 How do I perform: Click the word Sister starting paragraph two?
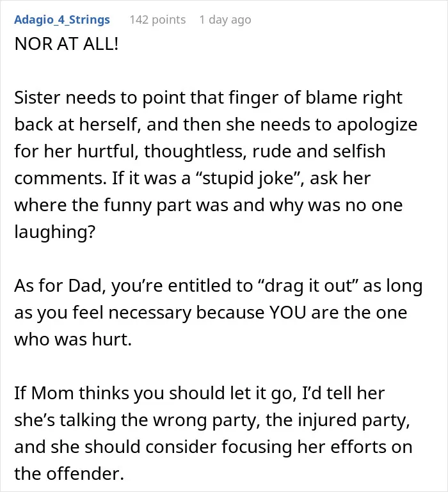coord(37,98)
